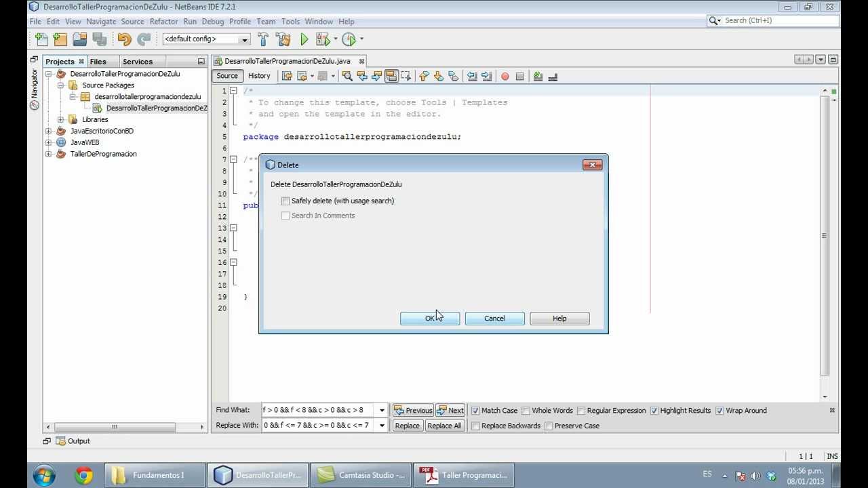The width and height of the screenshot is (868, 488).
Task: Open the Debug Project dropdown arrow
Action: (335, 39)
